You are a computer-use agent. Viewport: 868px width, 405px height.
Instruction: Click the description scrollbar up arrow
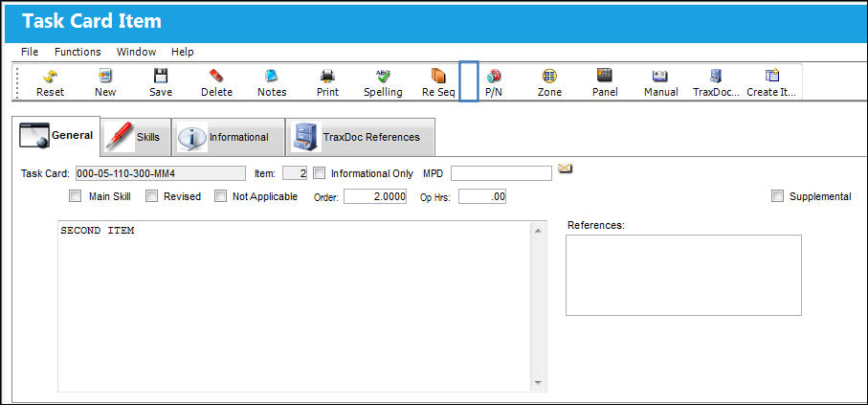538,230
